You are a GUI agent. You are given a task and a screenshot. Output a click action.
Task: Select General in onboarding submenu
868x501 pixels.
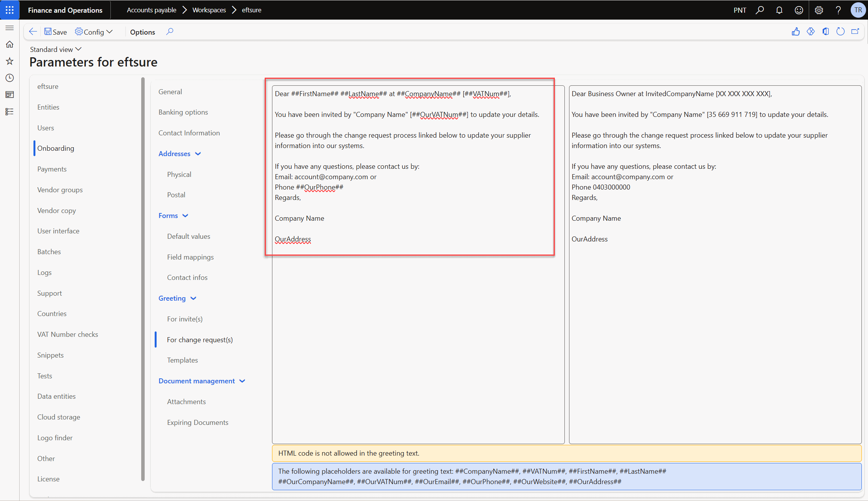pos(170,92)
